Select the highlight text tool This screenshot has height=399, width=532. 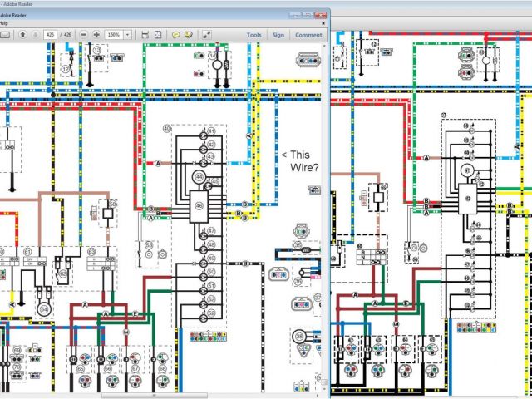coord(189,35)
